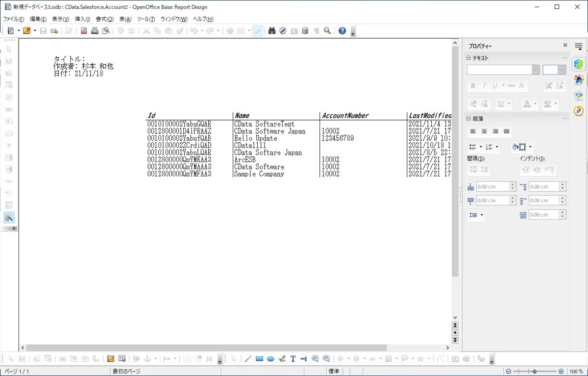Screen dimensions: 588x376
Task: Toggle justified alignment in paragraph section
Action: pyautogui.click(x=507, y=131)
